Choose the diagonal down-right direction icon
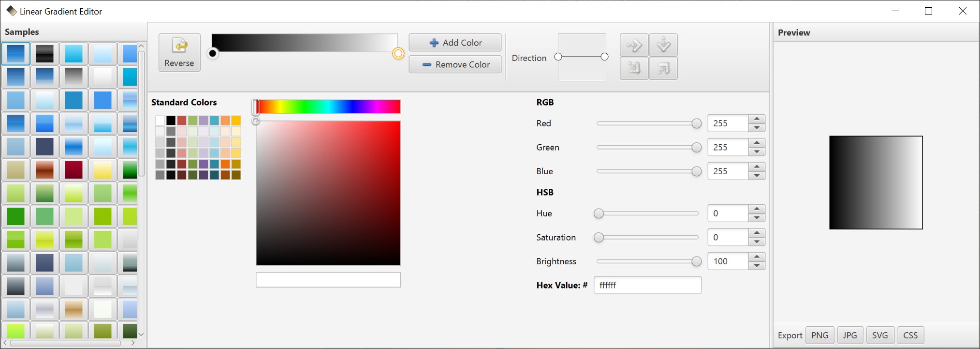Image resolution: width=980 pixels, height=349 pixels. [x=634, y=68]
